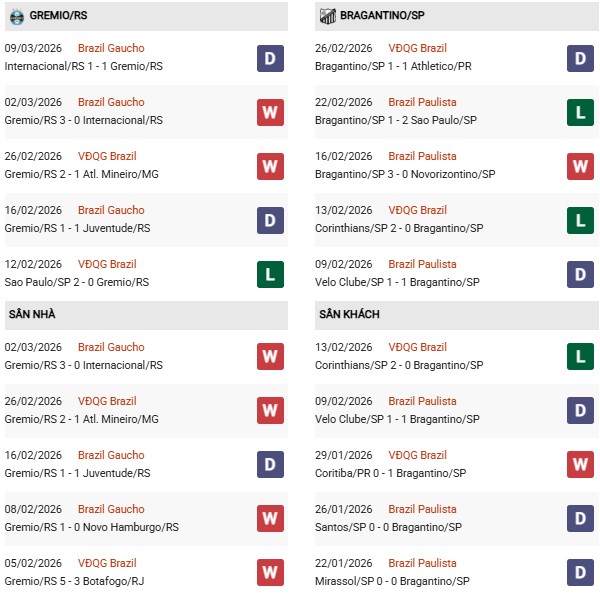This screenshot has height=594, width=600.
Task: Select the SÂN NHÀ section header
Action: pyautogui.click(x=31, y=315)
